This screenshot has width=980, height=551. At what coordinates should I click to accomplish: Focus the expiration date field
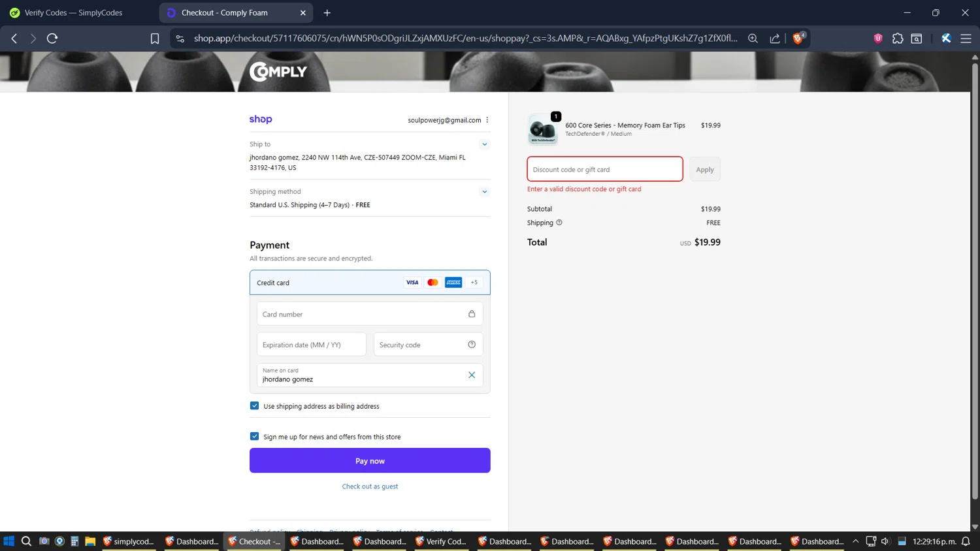[x=311, y=345]
